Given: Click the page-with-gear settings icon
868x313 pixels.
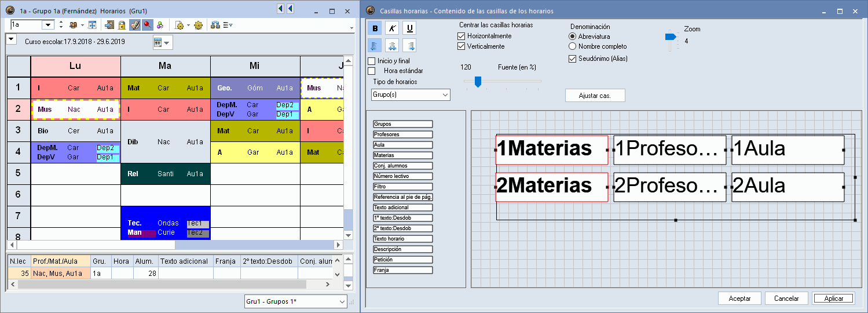Looking at the screenshot, I should pos(179,25).
